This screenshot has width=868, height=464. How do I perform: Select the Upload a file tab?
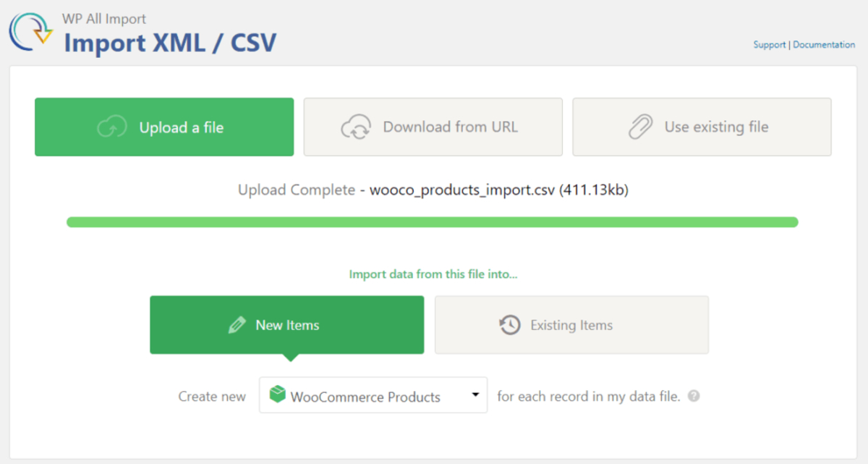pos(164,127)
